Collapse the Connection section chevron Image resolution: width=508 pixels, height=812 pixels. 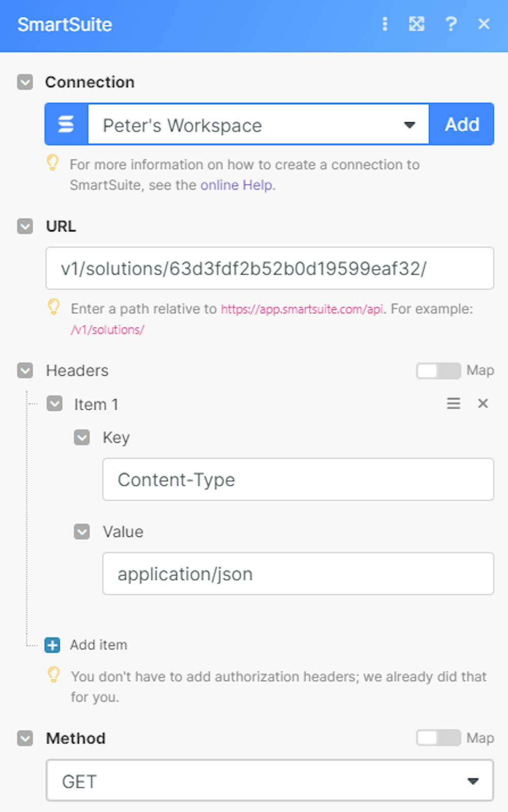pyautogui.click(x=25, y=82)
